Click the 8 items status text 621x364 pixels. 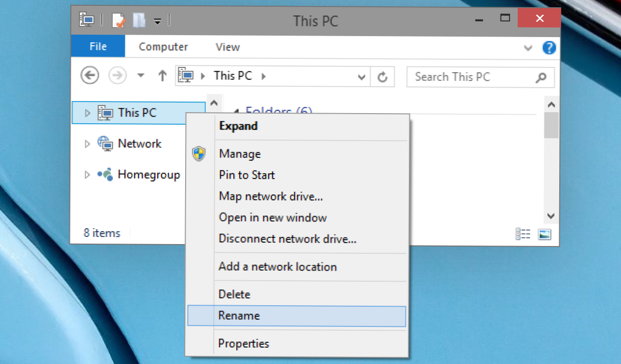click(x=102, y=233)
